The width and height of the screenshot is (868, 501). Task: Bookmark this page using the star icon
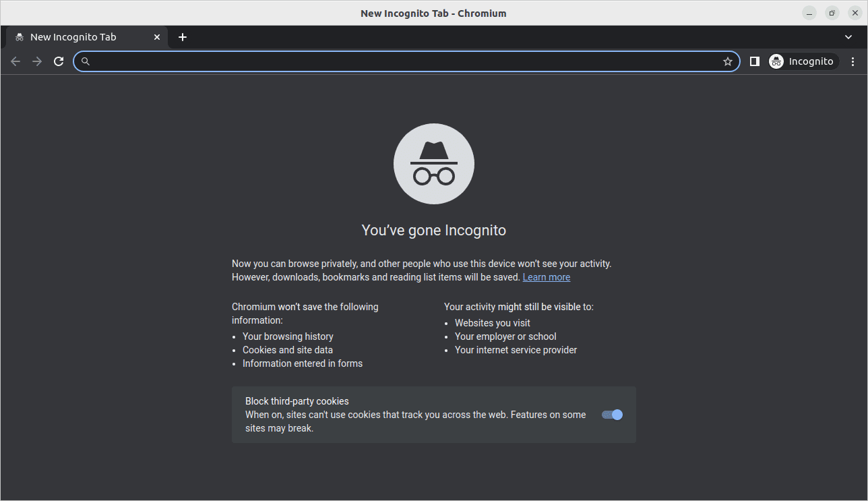coord(727,61)
